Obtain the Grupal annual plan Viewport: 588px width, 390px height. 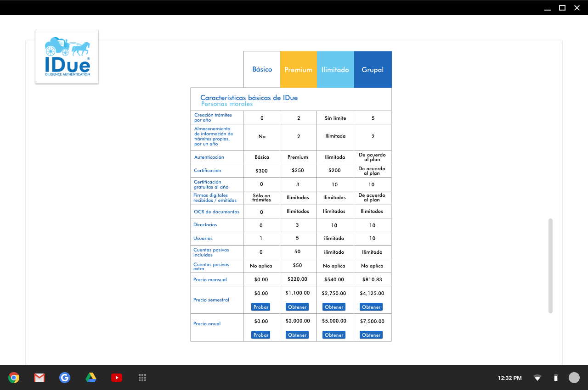(371, 335)
